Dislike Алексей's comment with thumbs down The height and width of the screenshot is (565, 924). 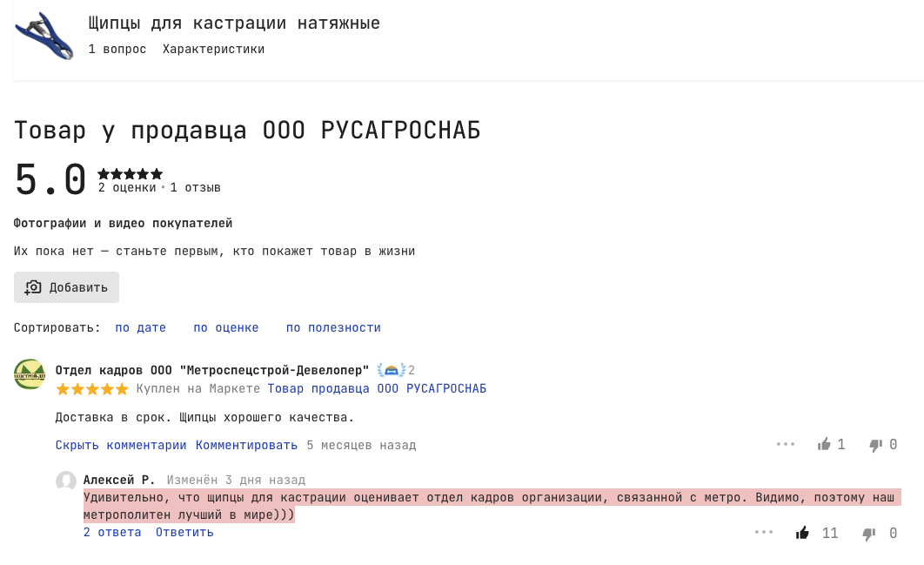coord(868,534)
